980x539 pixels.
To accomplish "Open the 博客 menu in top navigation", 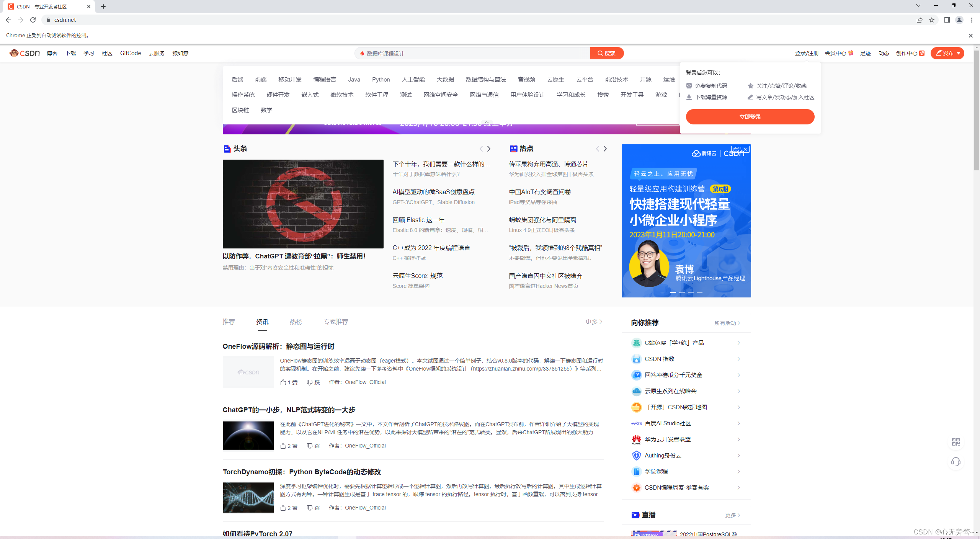I will [52, 54].
